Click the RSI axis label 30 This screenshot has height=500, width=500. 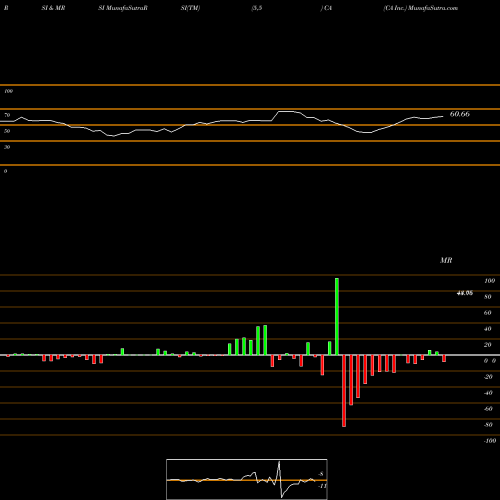click(7, 147)
